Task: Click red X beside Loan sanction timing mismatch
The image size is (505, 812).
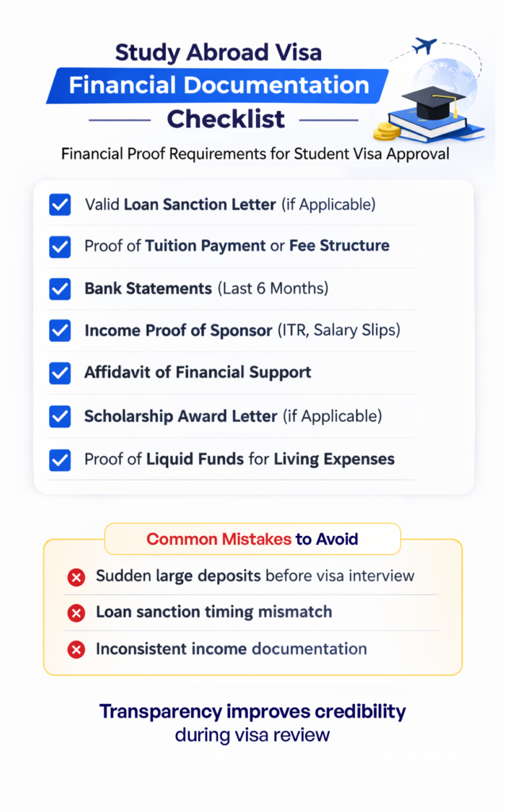Action: point(76,613)
